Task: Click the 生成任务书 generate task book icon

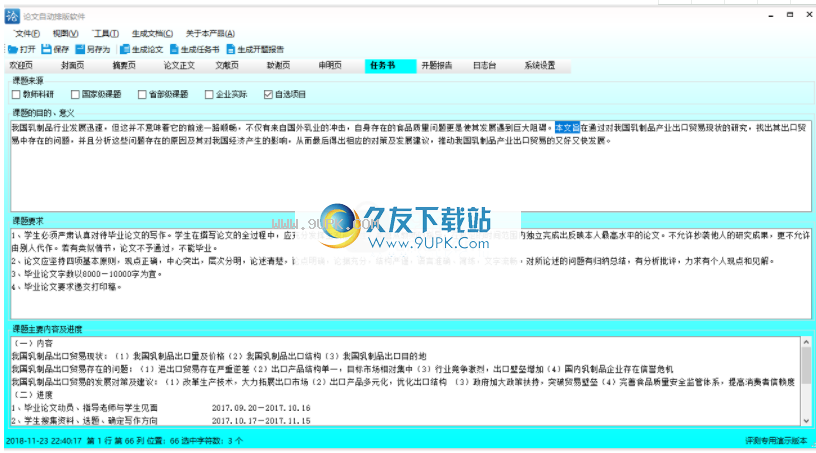Action: 174,49
